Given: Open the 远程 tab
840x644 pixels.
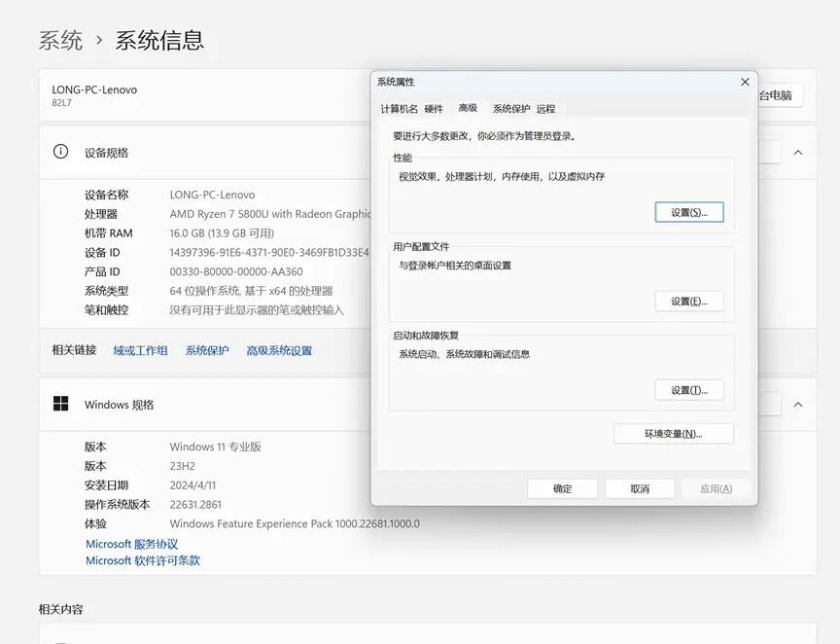Looking at the screenshot, I should click(x=545, y=109).
